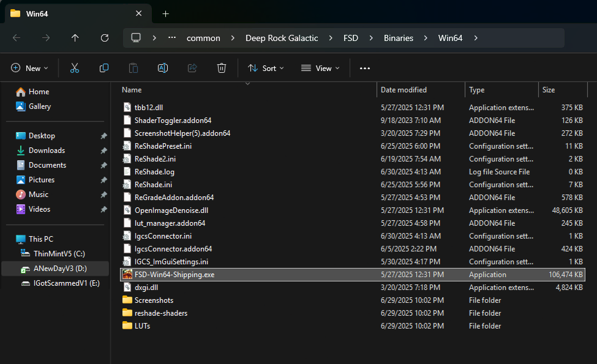This screenshot has height=364, width=597.
Task: Open a new tab with plus button
Action: tap(165, 13)
